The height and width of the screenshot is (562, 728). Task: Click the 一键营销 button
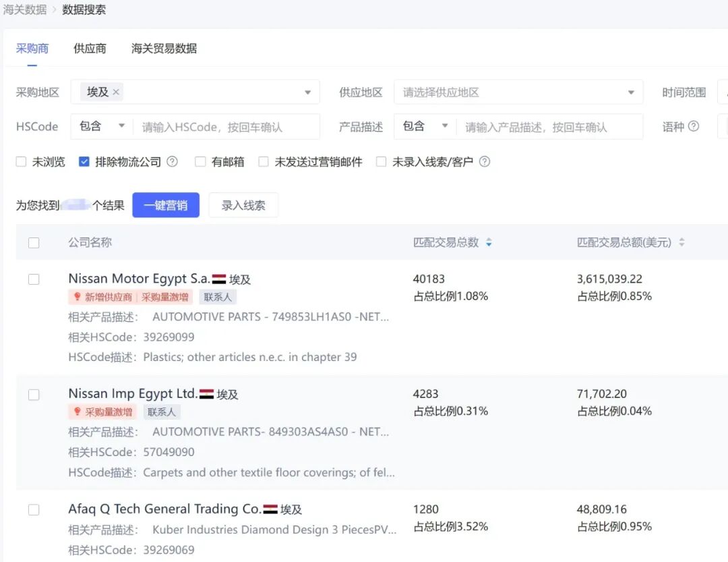(x=166, y=205)
